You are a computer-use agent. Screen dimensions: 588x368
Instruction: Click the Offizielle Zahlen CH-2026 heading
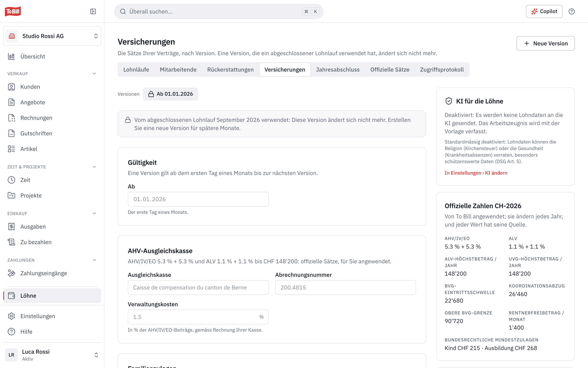483,206
